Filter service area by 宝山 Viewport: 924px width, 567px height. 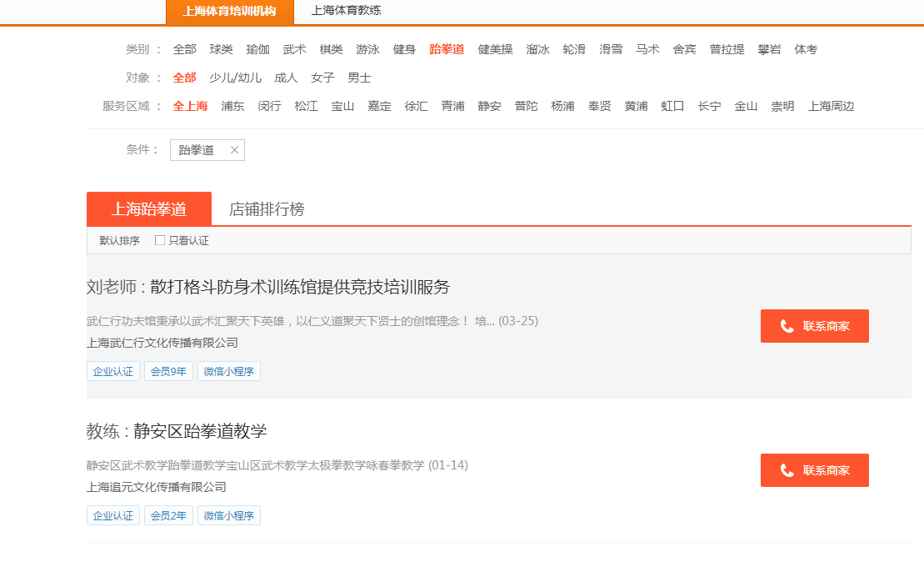click(x=342, y=106)
